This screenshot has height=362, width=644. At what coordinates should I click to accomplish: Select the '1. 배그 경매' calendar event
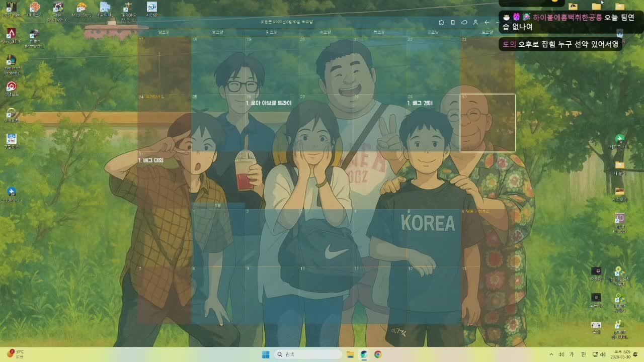pyautogui.click(x=420, y=103)
